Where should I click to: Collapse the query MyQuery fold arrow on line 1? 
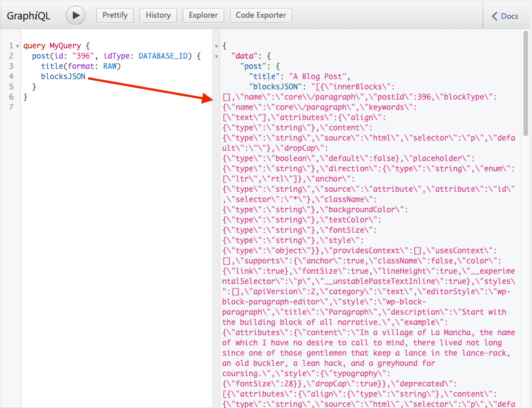click(x=17, y=46)
